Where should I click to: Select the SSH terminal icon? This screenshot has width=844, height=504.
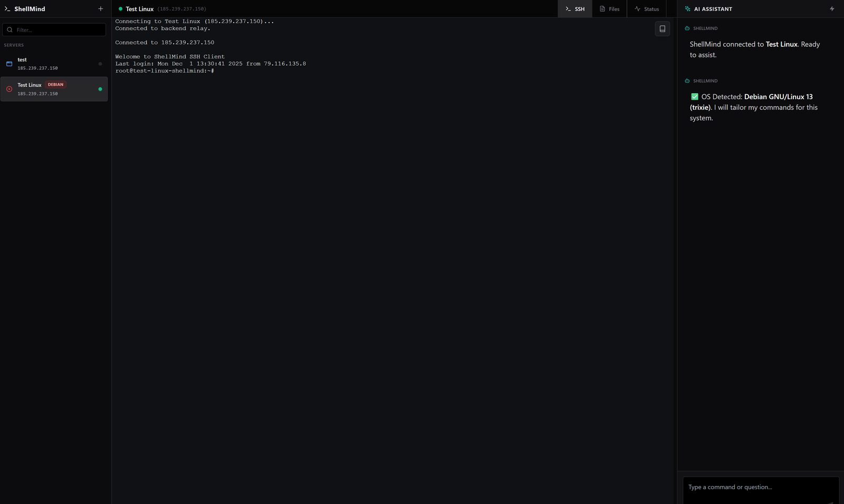click(568, 8)
